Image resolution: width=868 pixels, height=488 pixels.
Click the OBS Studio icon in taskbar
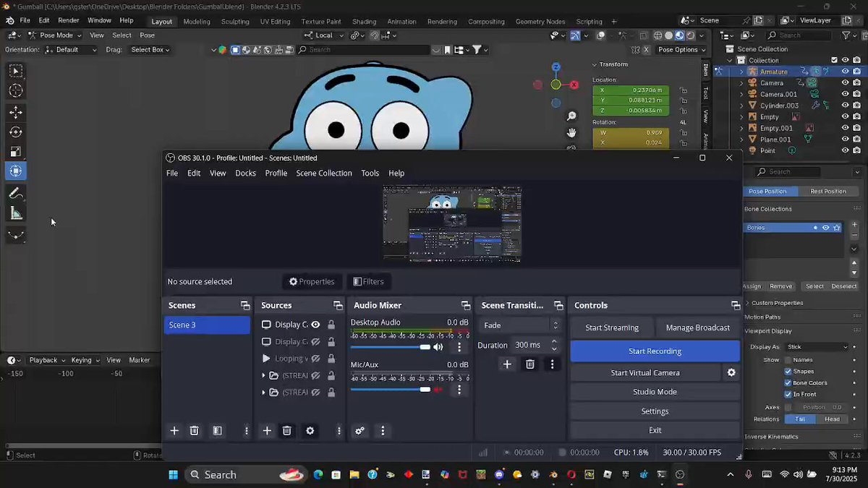680,475
